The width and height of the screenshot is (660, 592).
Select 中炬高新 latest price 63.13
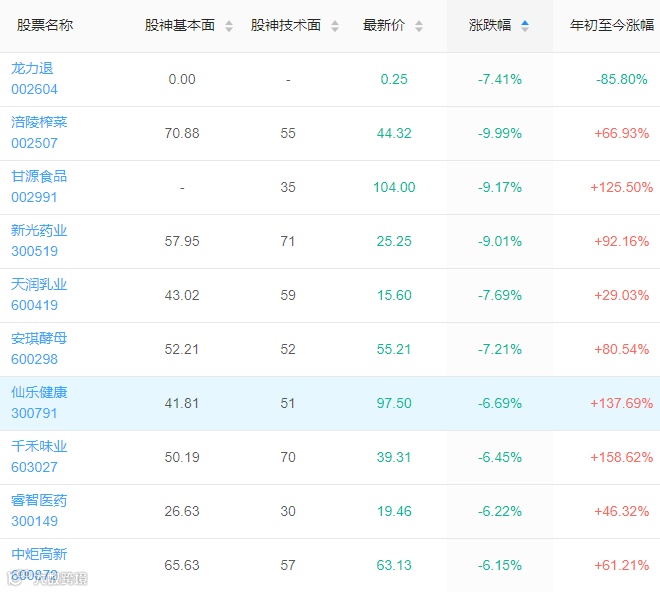(x=394, y=565)
